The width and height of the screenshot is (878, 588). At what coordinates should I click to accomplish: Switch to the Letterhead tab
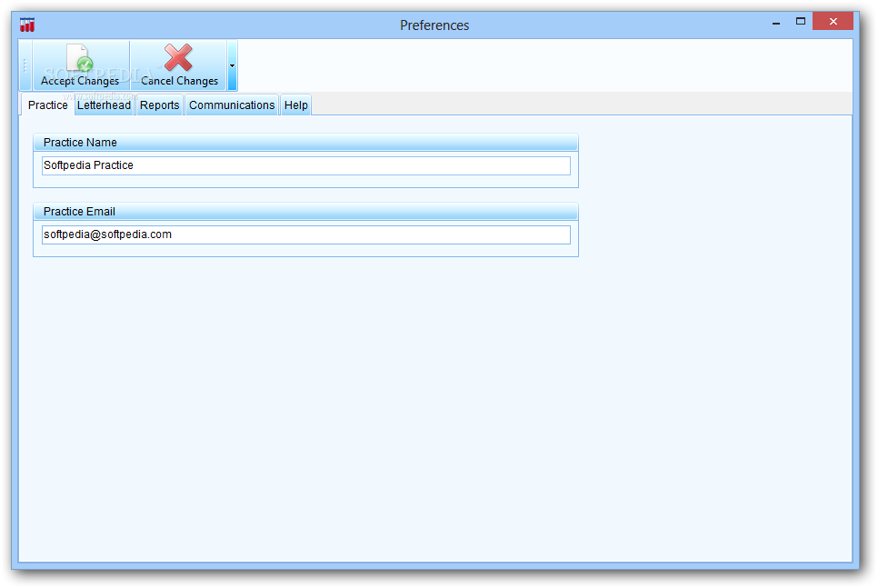point(105,105)
